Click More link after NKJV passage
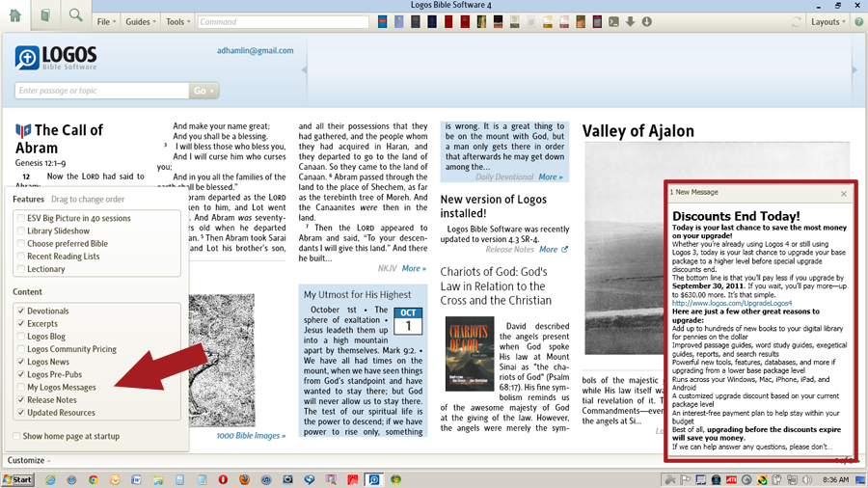This screenshot has width=868, height=488. click(x=414, y=268)
